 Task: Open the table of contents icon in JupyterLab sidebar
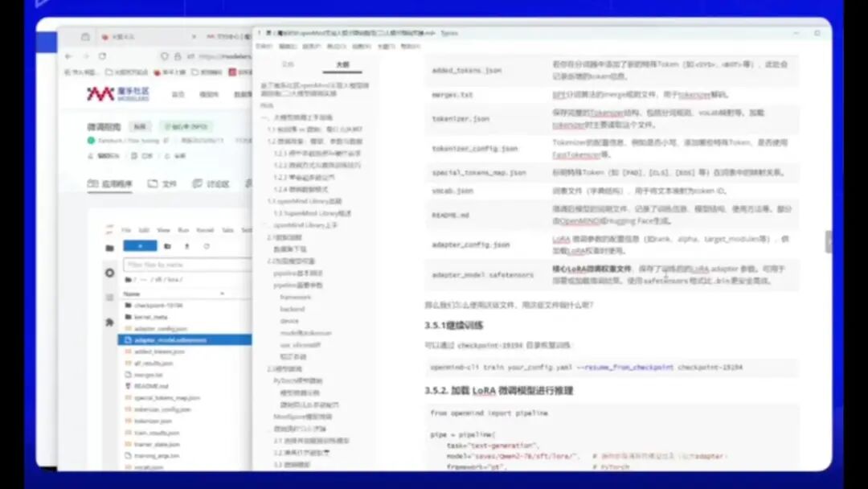(109, 298)
